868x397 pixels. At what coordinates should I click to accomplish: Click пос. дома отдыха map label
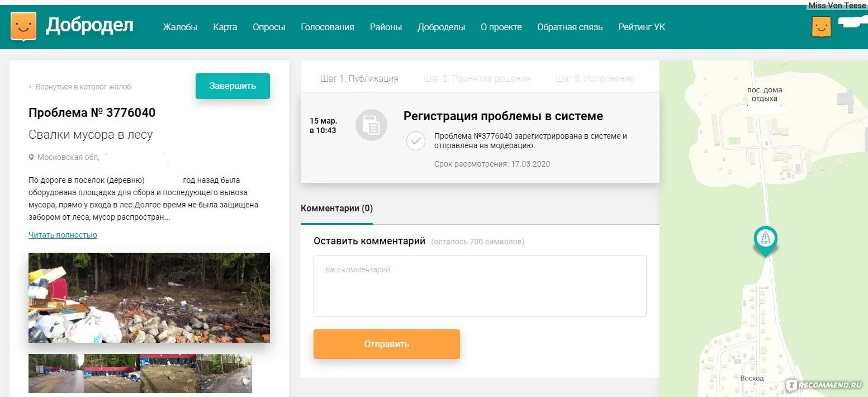(764, 94)
